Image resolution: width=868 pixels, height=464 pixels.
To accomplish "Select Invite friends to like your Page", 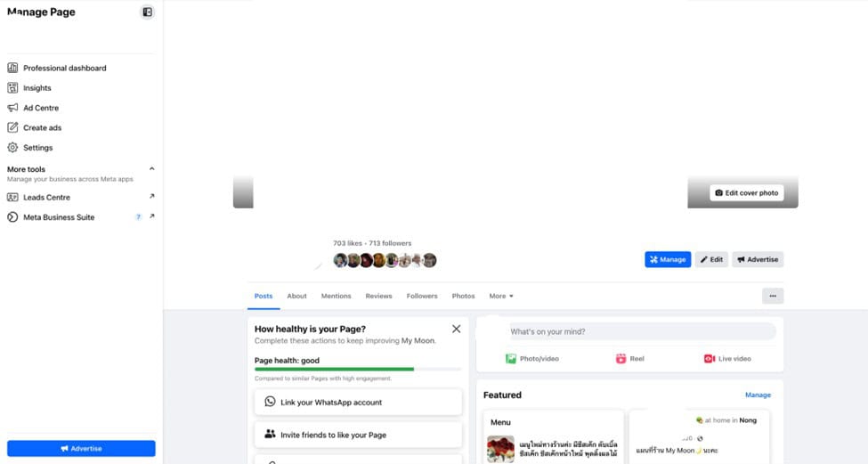I will [358, 435].
